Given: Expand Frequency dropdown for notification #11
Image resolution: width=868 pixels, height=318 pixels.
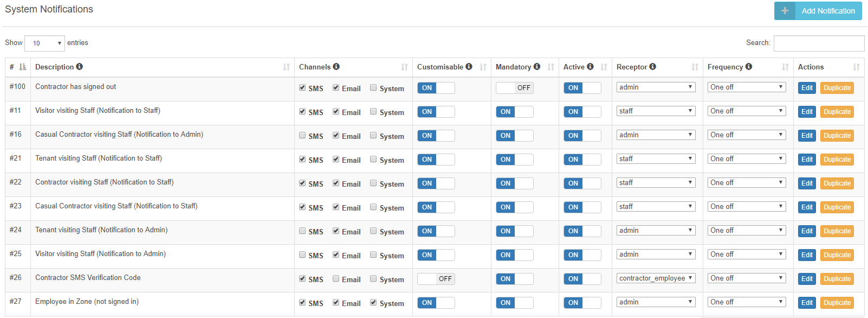Looking at the screenshot, I should click(746, 111).
